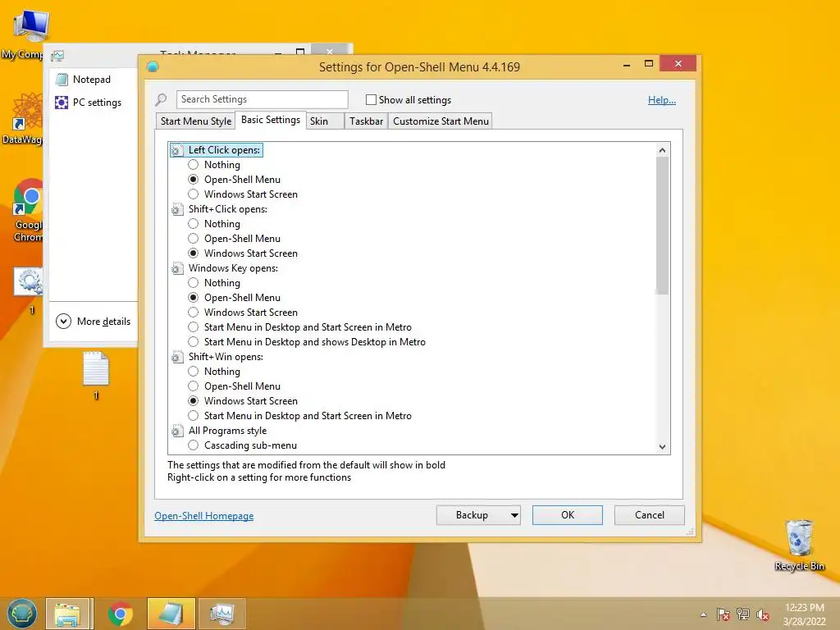The width and height of the screenshot is (840, 630).
Task: Click the settings icon next to Windows Key opens
Action: click(177, 268)
